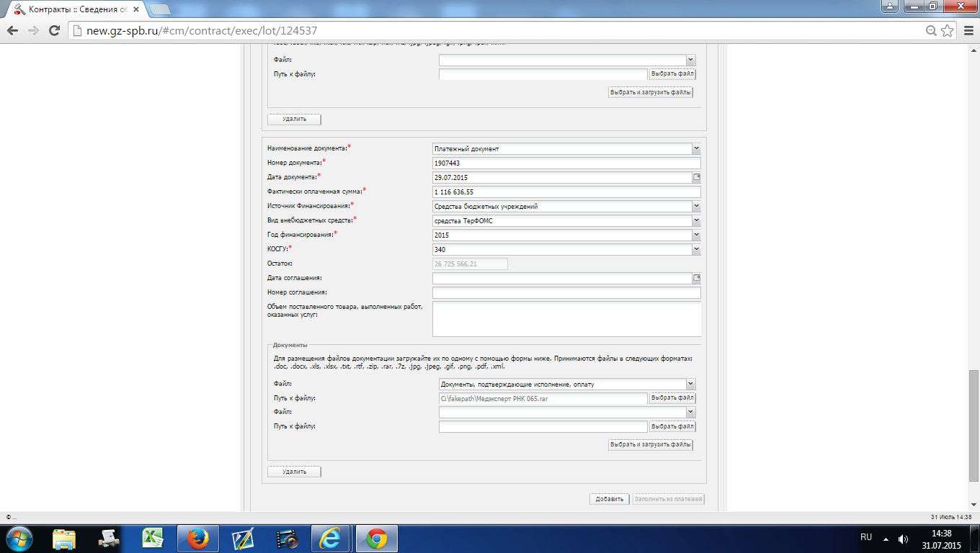The height and width of the screenshot is (553, 980).
Task: Click the Добавить button
Action: (x=610, y=499)
